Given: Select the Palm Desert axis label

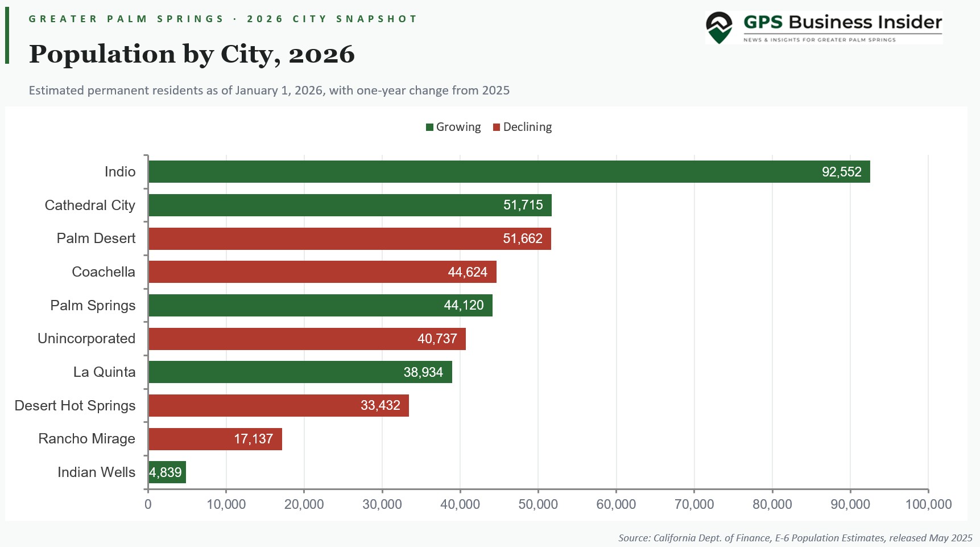Looking at the screenshot, I should coord(96,238).
